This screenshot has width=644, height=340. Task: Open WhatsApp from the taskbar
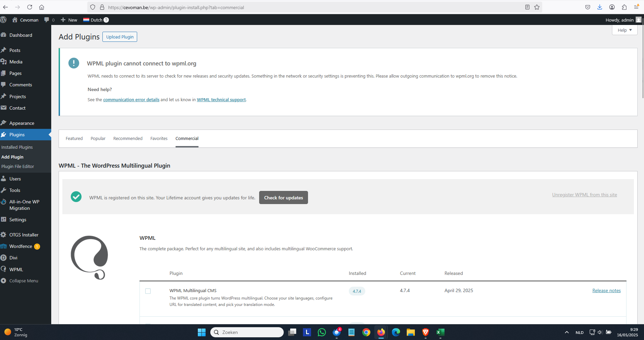[x=322, y=332]
